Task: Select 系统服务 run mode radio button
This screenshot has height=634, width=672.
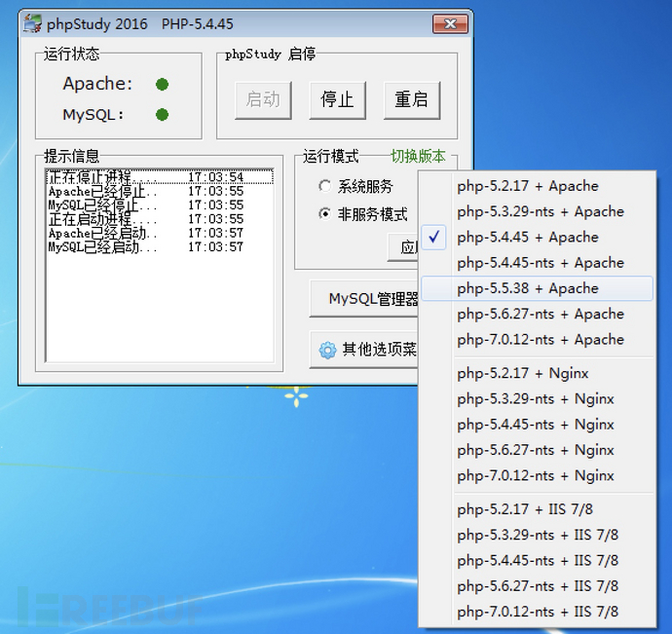Action: point(325,186)
